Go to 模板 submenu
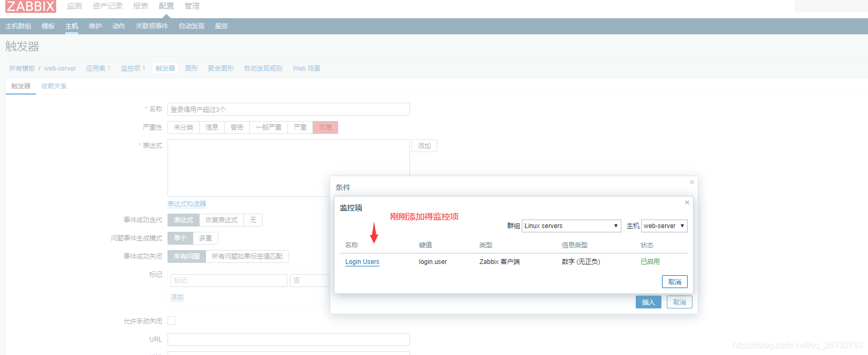This screenshot has width=868, height=355. pyautogui.click(x=48, y=26)
